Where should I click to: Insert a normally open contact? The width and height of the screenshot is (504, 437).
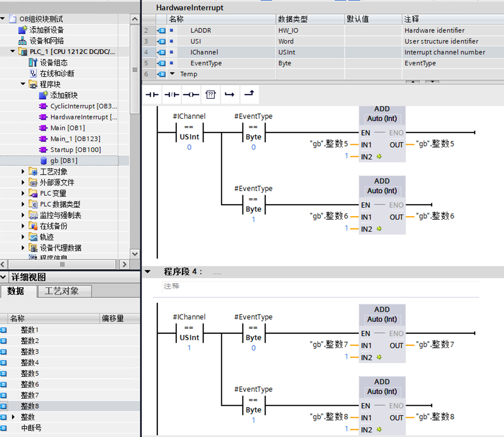(152, 94)
